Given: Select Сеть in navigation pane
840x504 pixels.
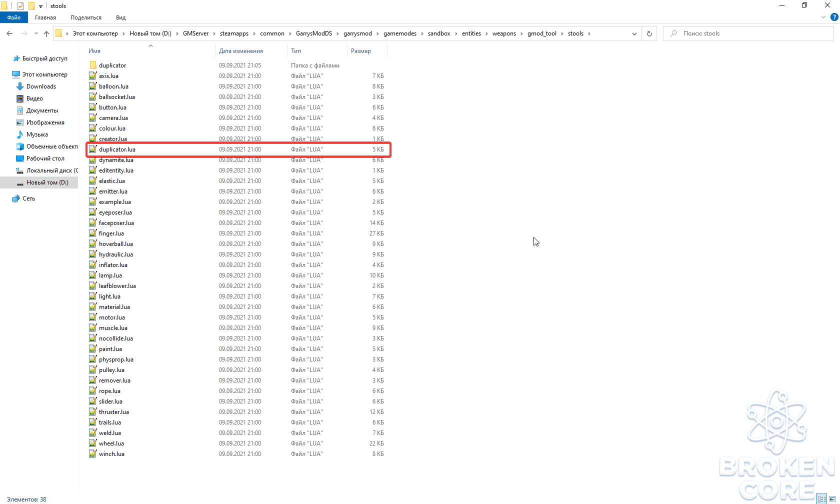Looking at the screenshot, I should tap(28, 198).
